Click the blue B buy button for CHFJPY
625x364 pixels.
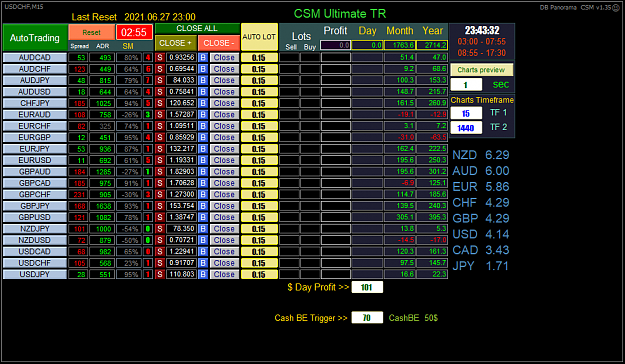pos(203,103)
